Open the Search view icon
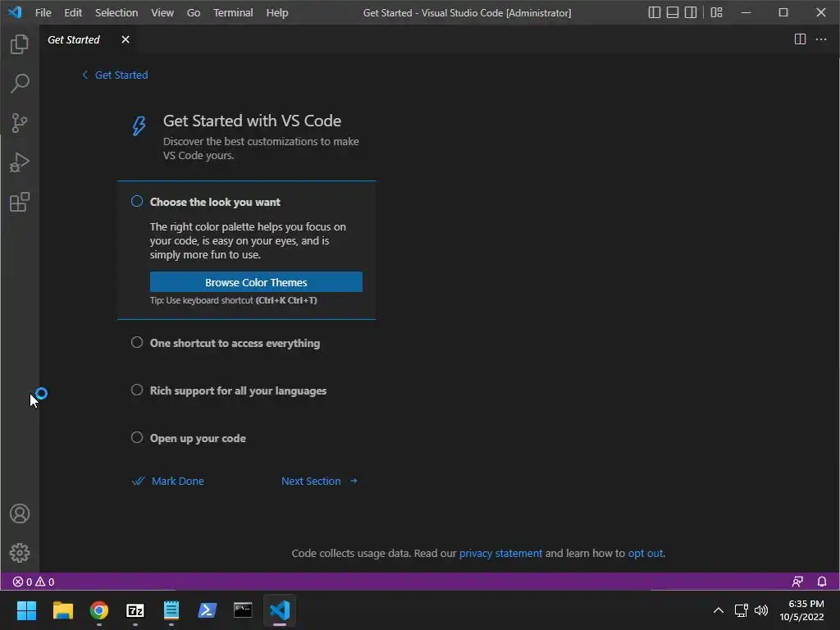The height and width of the screenshot is (630, 840). [20, 84]
